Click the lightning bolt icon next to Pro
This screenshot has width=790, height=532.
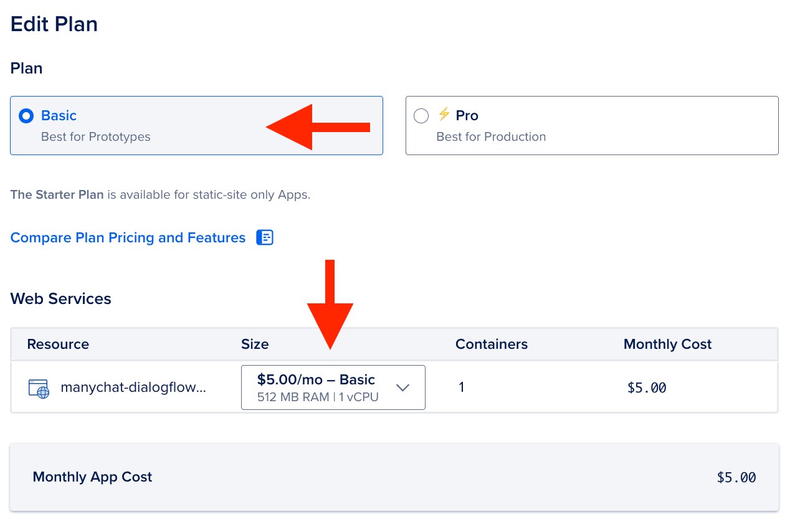tap(444, 114)
